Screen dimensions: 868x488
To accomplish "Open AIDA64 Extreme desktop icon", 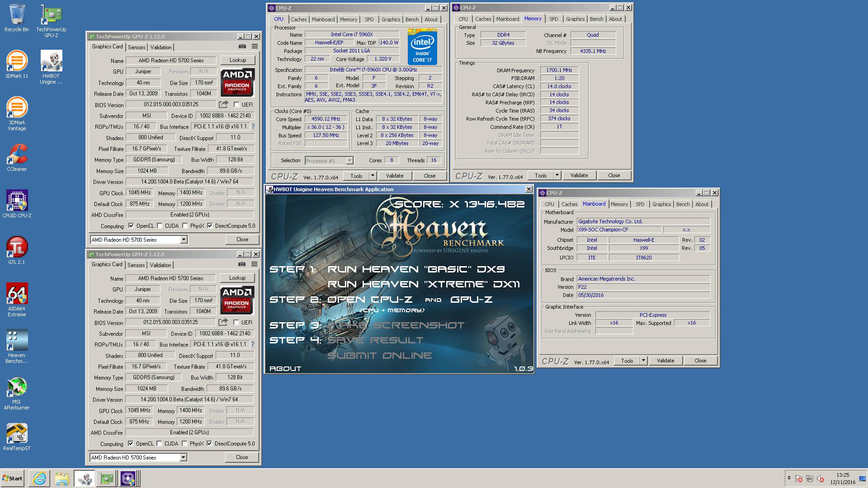I will [17, 300].
